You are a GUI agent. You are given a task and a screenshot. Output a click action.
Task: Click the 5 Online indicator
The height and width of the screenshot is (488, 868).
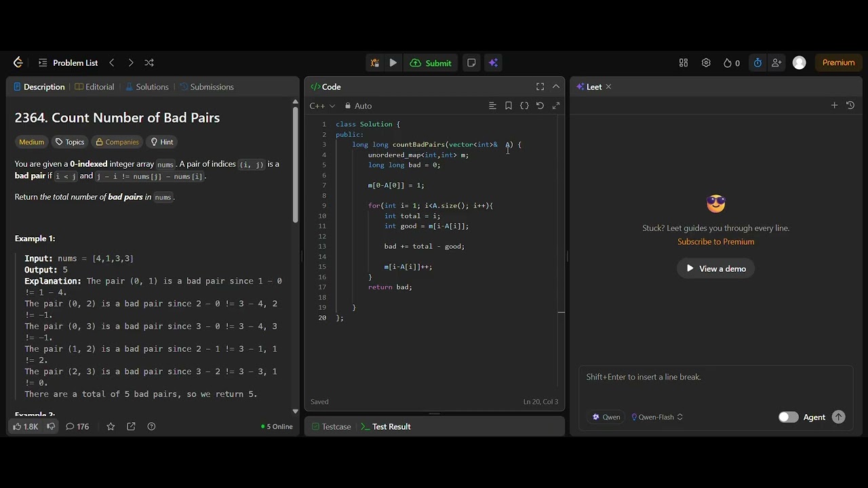click(277, 426)
